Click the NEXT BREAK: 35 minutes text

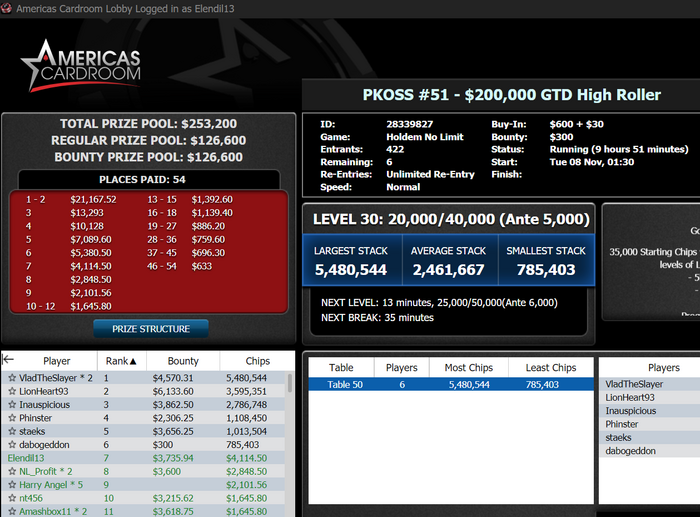[377, 318]
